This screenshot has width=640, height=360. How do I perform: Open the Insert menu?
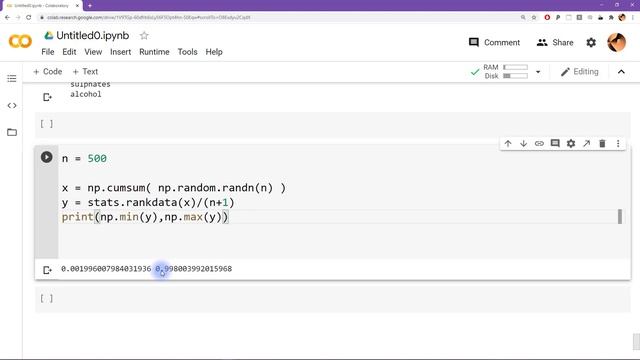[x=120, y=52]
